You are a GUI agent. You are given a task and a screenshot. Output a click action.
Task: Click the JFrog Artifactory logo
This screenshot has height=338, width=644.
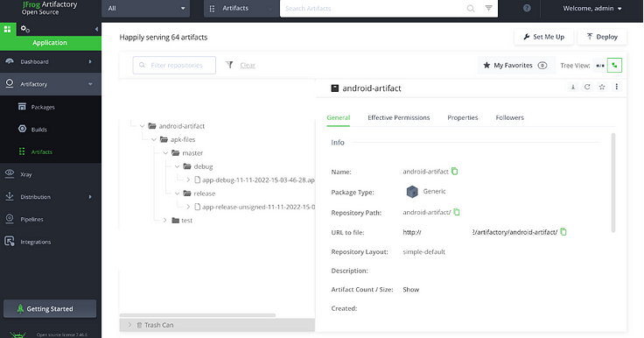tap(49, 8)
